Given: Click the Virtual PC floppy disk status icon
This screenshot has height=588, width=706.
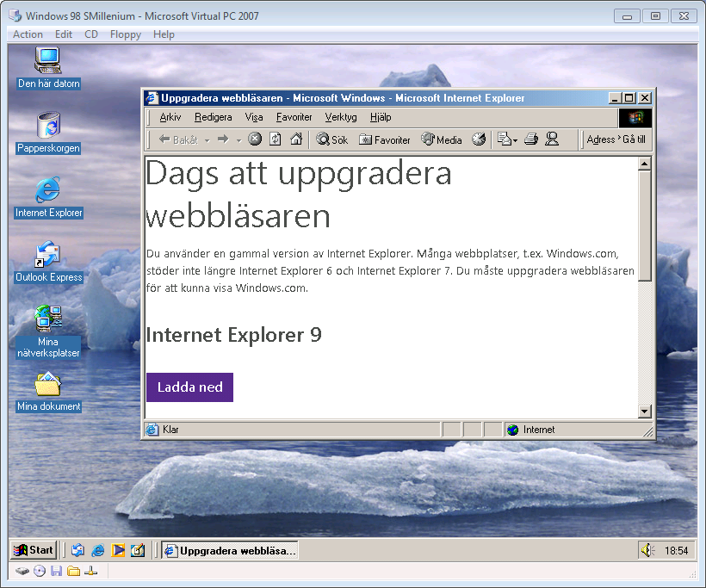Looking at the screenshot, I should (56, 572).
